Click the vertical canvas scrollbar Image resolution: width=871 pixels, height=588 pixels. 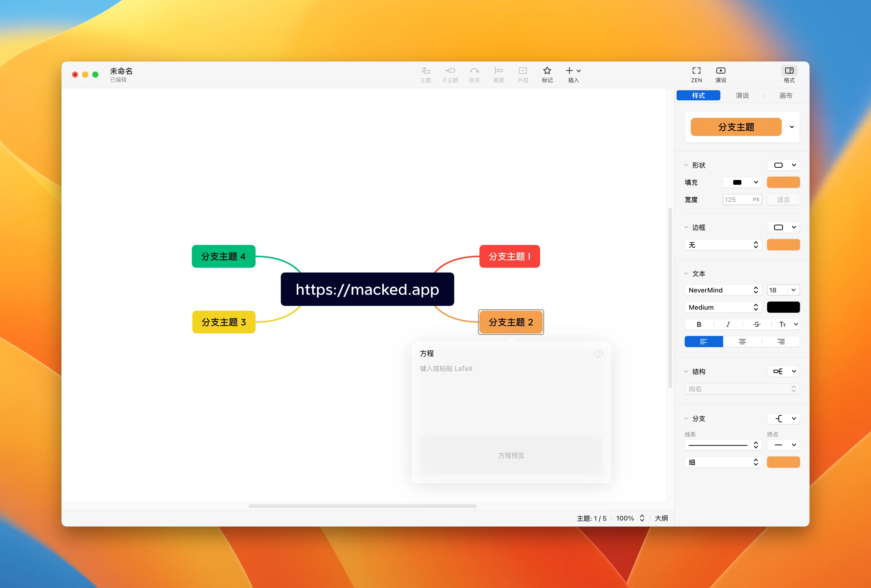[670, 298]
